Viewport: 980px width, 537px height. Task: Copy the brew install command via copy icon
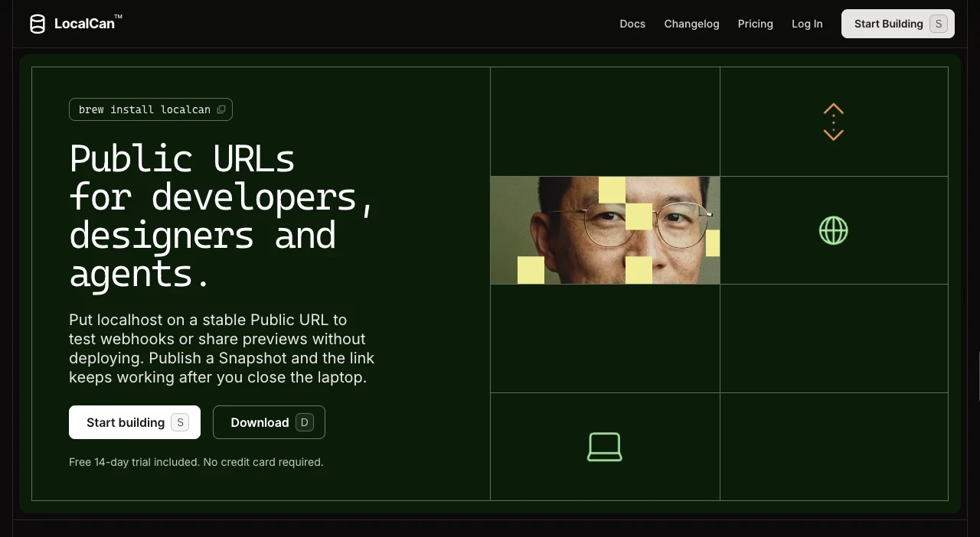pyautogui.click(x=221, y=109)
